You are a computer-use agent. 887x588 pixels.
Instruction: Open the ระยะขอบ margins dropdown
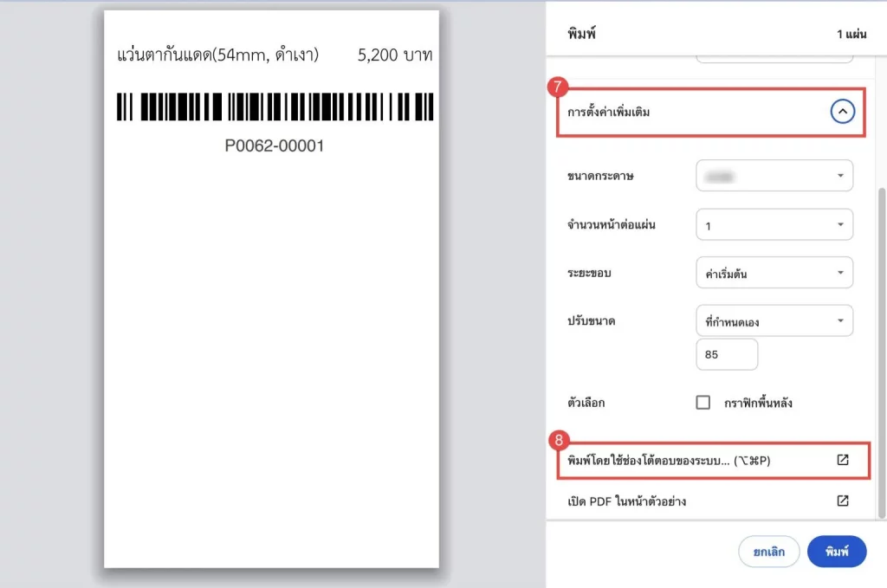tap(774, 273)
